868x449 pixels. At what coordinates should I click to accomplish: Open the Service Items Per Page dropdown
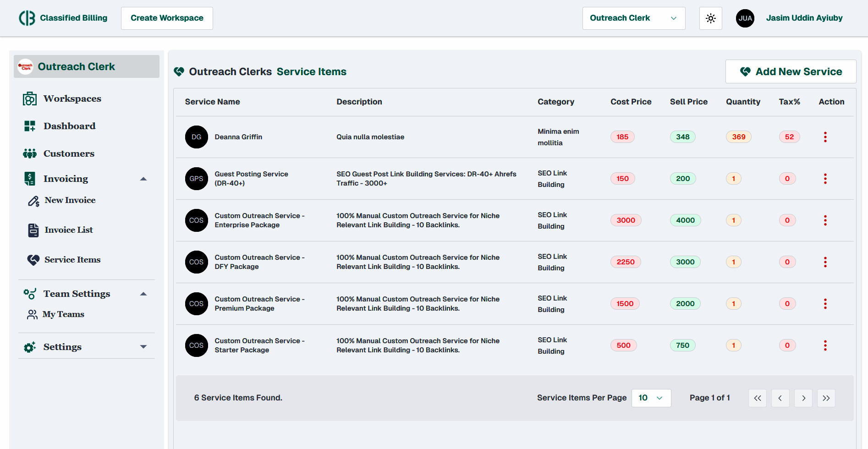(x=651, y=398)
